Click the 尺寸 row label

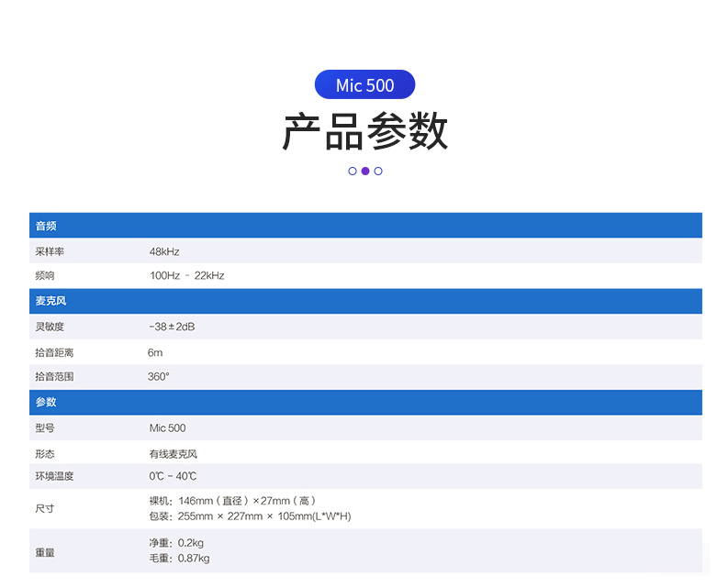45,508
